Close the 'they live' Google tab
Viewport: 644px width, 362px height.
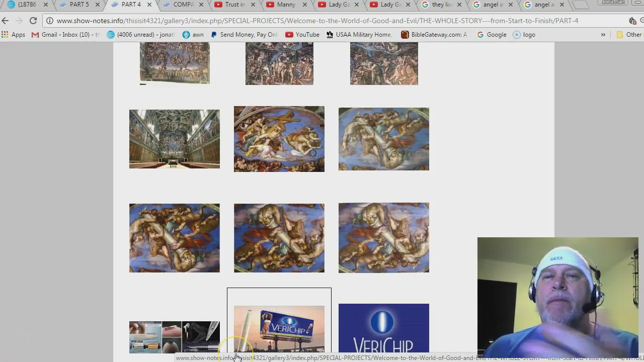click(459, 5)
